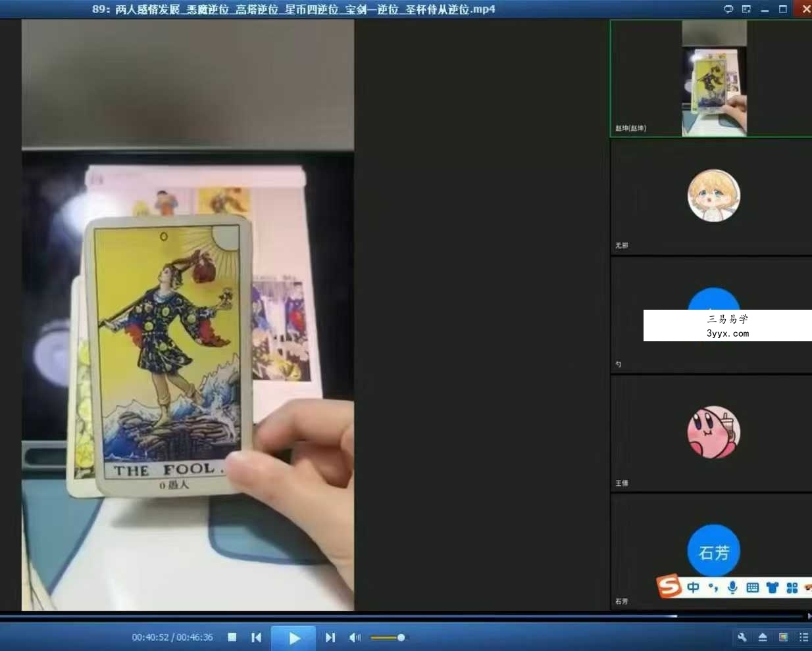The height and width of the screenshot is (651, 812).
Task: Toggle the display mode icon in player bar
Action: click(783, 637)
